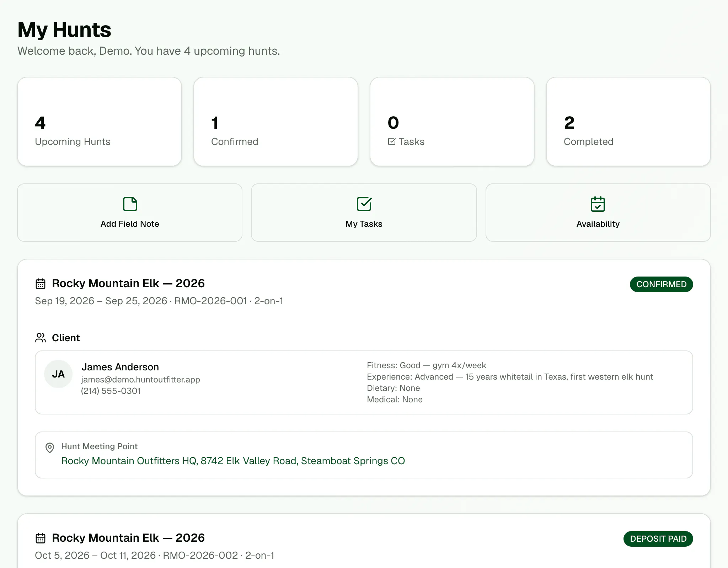Click the Add Field Note file icon
The height and width of the screenshot is (568, 728).
[x=130, y=204]
